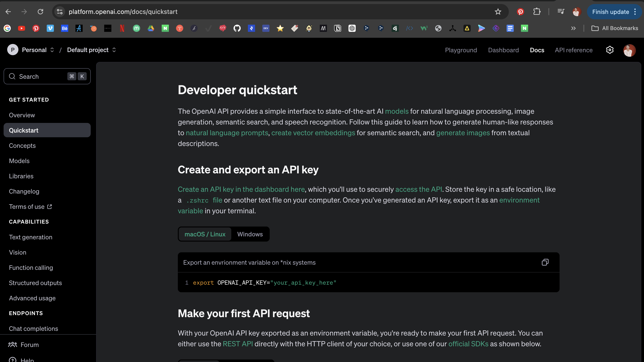The height and width of the screenshot is (362, 644).
Task: Open the GitHub bookmark in the bookmarks bar
Action: 237,28
